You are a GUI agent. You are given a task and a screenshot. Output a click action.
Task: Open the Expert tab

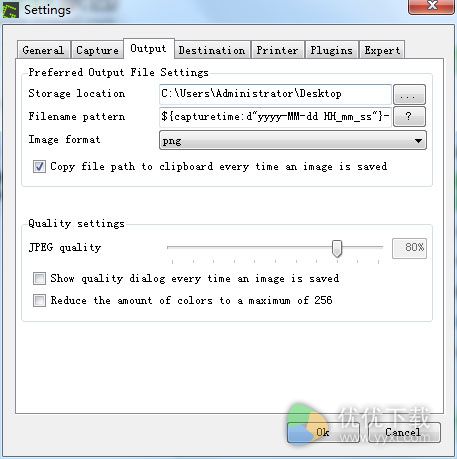(x=382, y=50)
